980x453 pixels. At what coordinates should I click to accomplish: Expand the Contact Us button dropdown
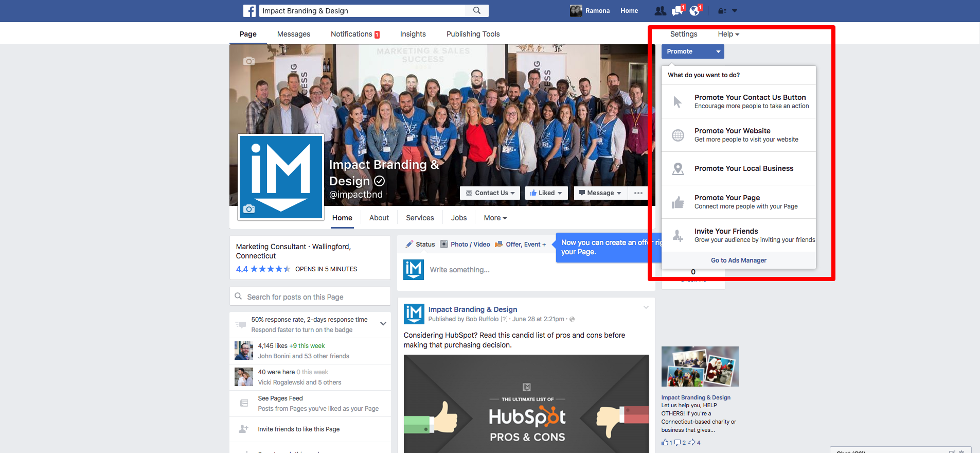click(490, 193)
